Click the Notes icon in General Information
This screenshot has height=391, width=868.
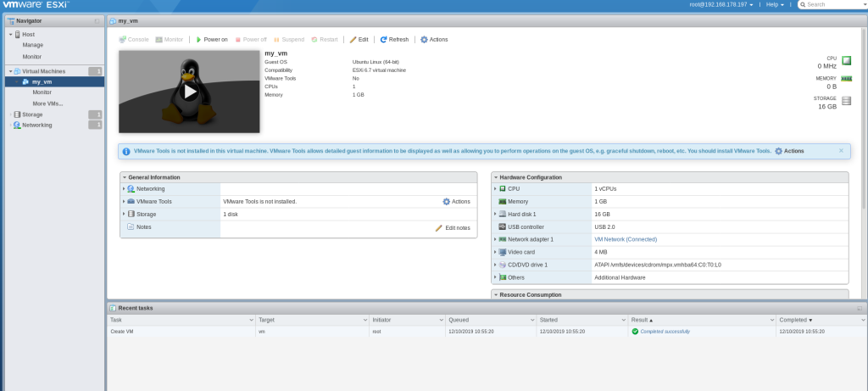point(131,227)
